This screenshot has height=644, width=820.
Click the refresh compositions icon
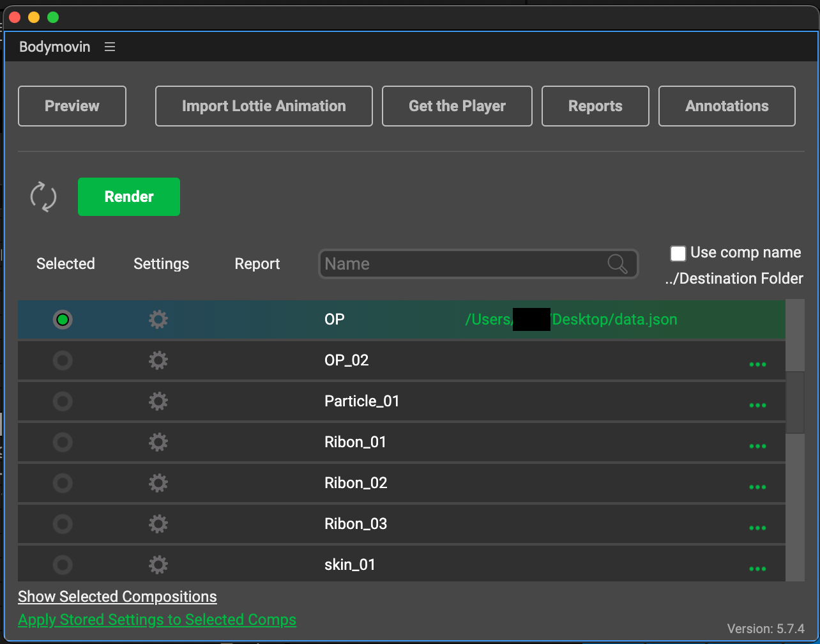tap(43, 197)
